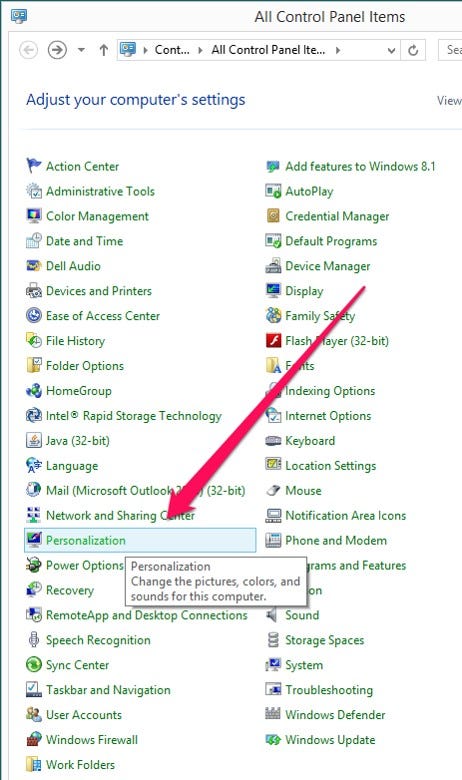Open Administrative Tools gear icon

pyautogui.click(x=33, y=191)
